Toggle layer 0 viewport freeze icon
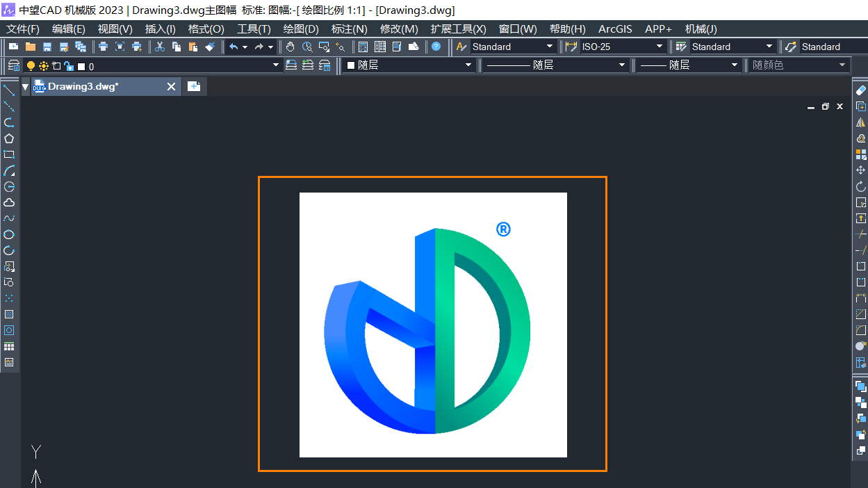 point(56,65)
